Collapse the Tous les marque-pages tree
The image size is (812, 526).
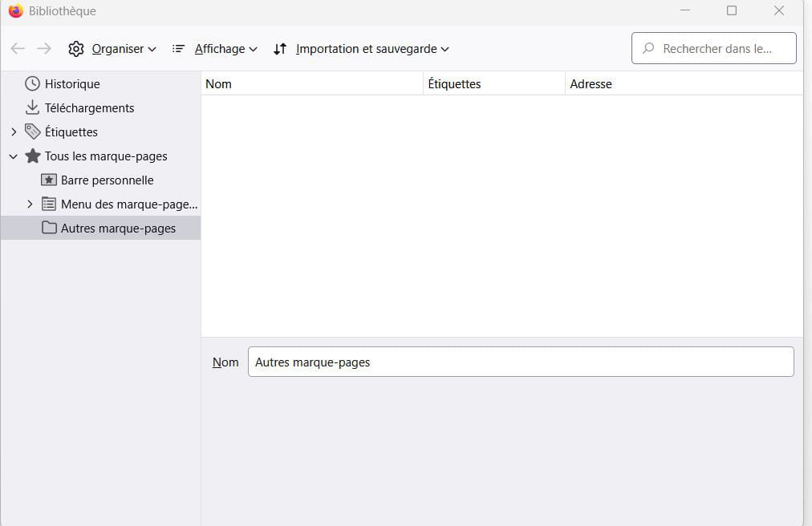[x=14, y=156]
